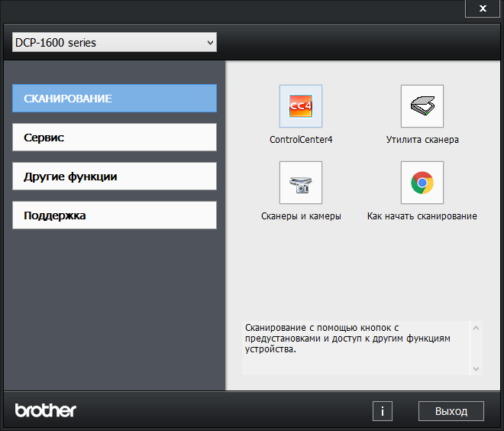The image size is (504, 431).
Task: Launch the ControlCenter4 icon
Action: point(301,106)
